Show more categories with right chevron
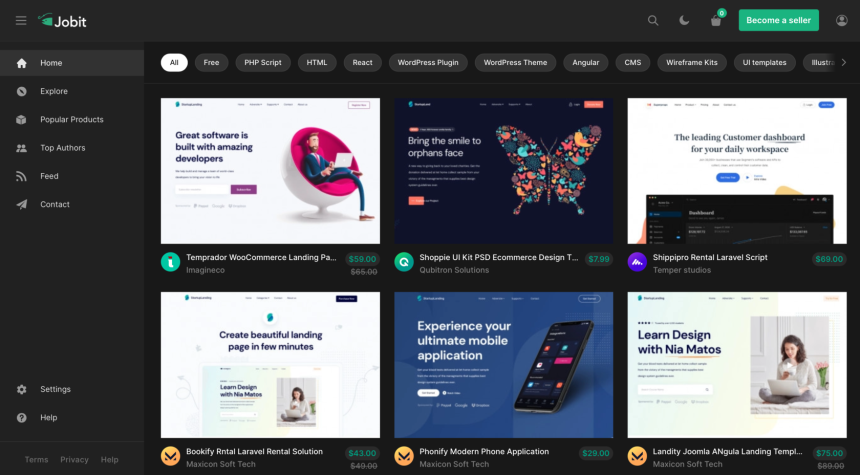The image size is (860, 475). pos(844,63)
